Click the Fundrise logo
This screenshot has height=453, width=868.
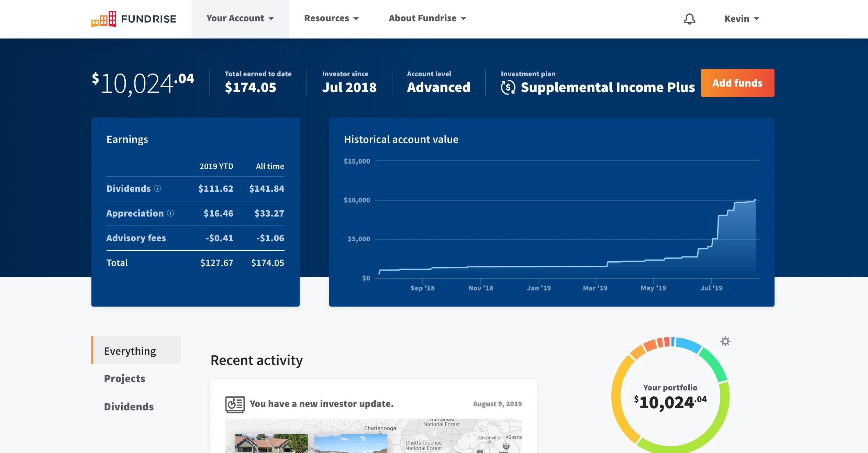[134, 19]
